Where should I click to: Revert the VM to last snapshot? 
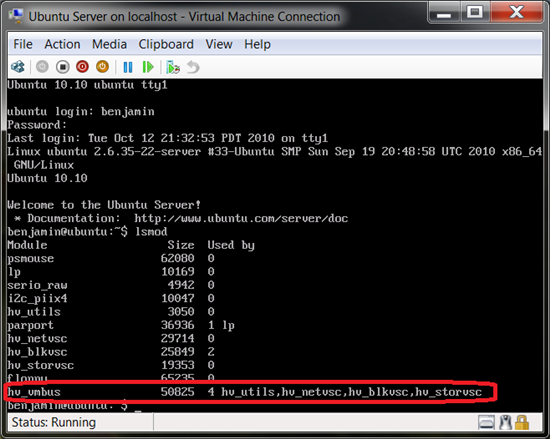[193, 67]
